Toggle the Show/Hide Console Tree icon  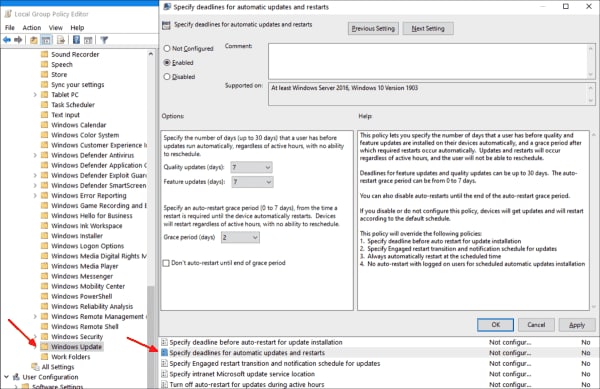coord(46,40)
